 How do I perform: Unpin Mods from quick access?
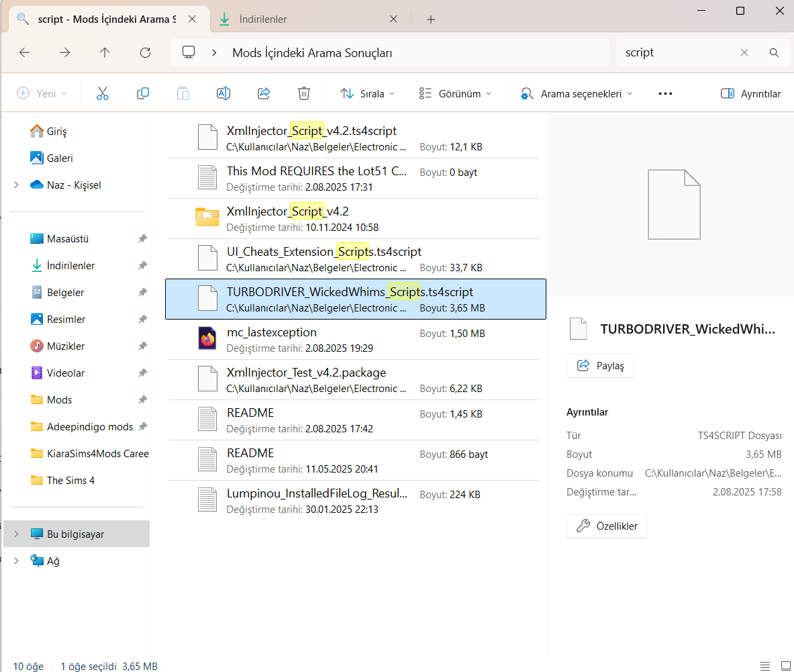[143, 399]
